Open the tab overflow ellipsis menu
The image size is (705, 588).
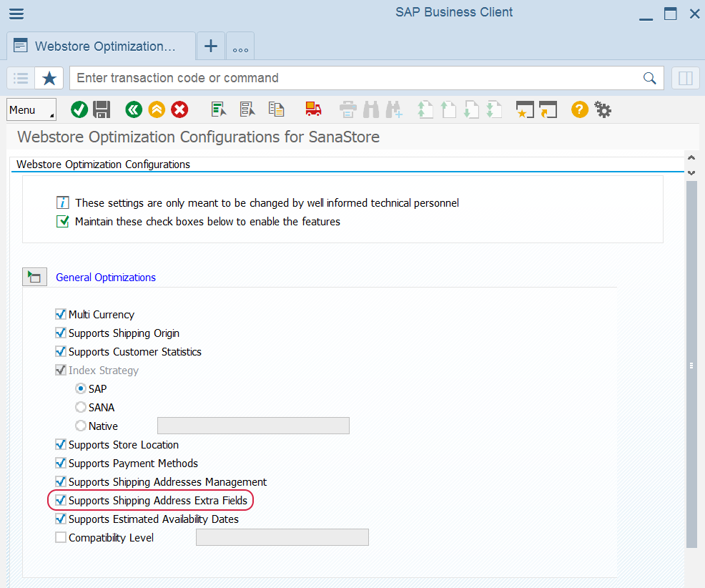pyautogui.click(x=240, y=46)
